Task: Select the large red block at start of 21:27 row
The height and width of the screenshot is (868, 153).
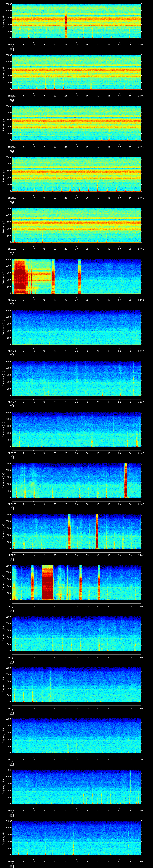Action: 20,276
